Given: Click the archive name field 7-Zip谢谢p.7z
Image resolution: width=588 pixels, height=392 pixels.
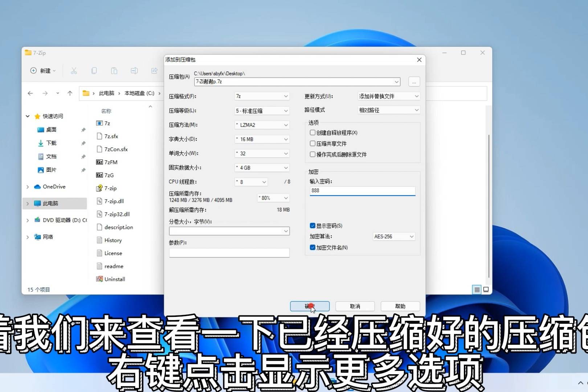Looking at the screenshot, I should 297,82.
